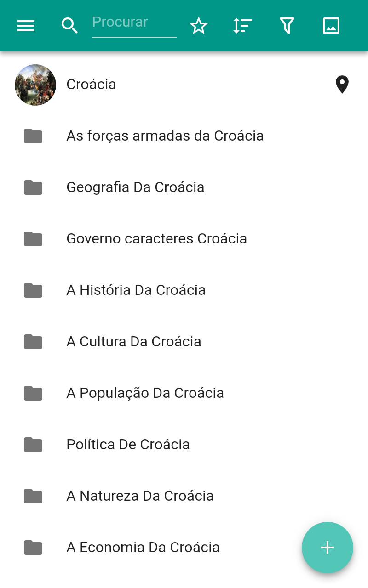Toggle the image view icon
The height and width of the screenshot is (588, 368).
click(x=331, y=26)
